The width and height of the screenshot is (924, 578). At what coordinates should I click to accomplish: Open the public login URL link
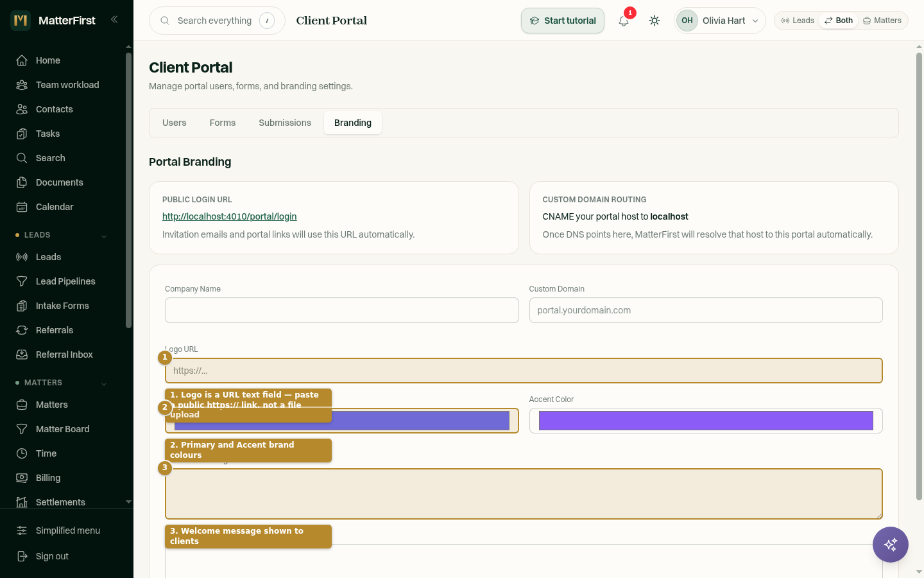(230, 216)
